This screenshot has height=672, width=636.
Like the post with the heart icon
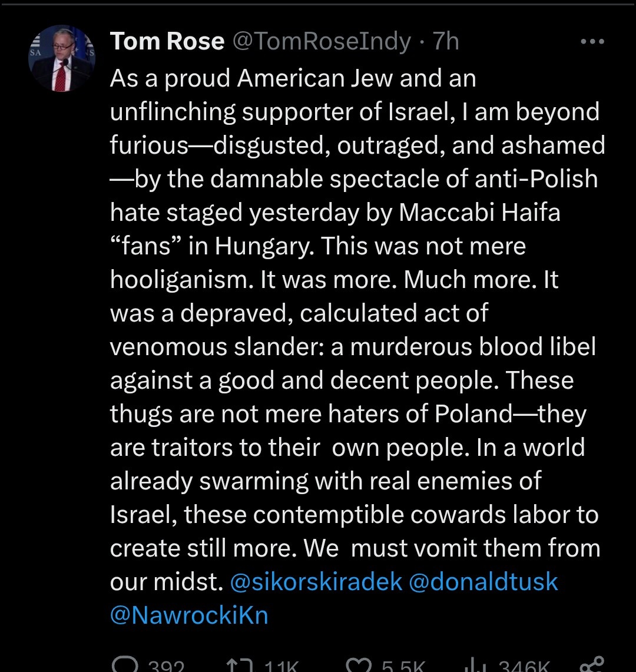[x=357, y=666]
